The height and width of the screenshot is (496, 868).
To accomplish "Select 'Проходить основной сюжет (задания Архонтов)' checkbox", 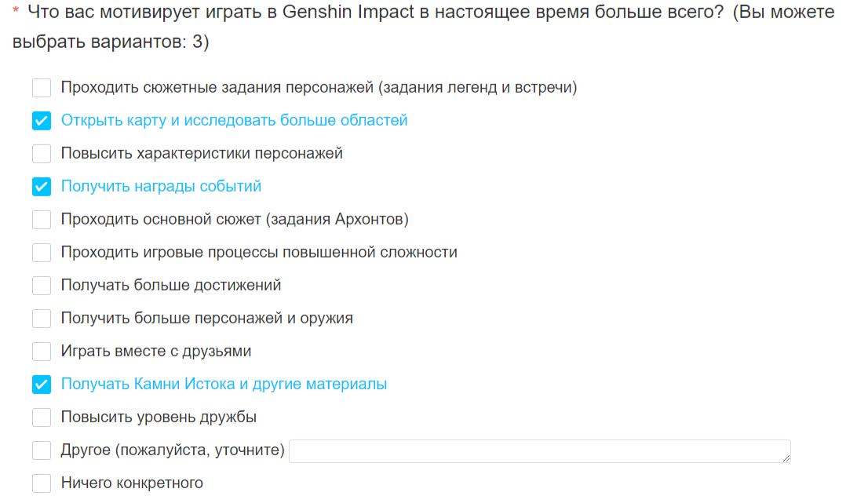I will pyautogui.click(x=42, y=219).
